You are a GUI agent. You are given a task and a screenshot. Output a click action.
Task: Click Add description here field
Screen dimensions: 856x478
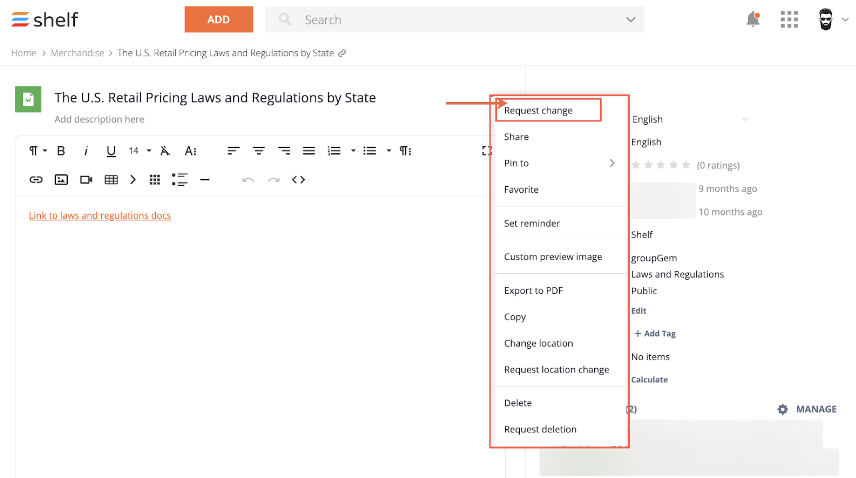[x=99, y=120]
